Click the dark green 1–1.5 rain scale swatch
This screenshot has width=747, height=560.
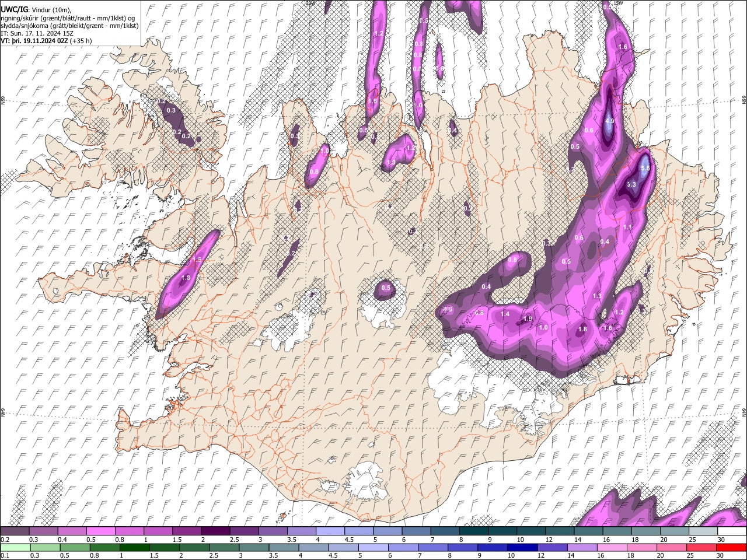coord(134,547)
